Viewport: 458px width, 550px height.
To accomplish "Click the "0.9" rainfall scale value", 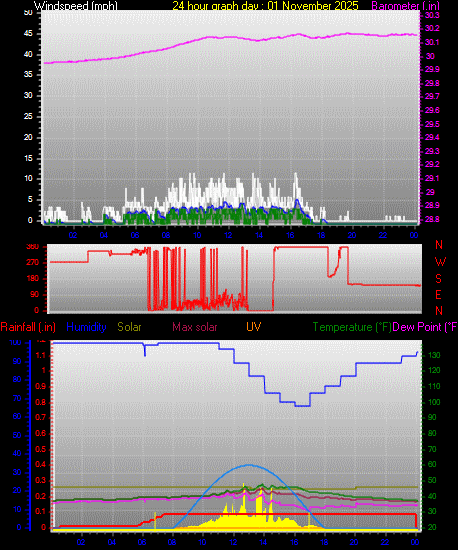I will pos(41,387).
